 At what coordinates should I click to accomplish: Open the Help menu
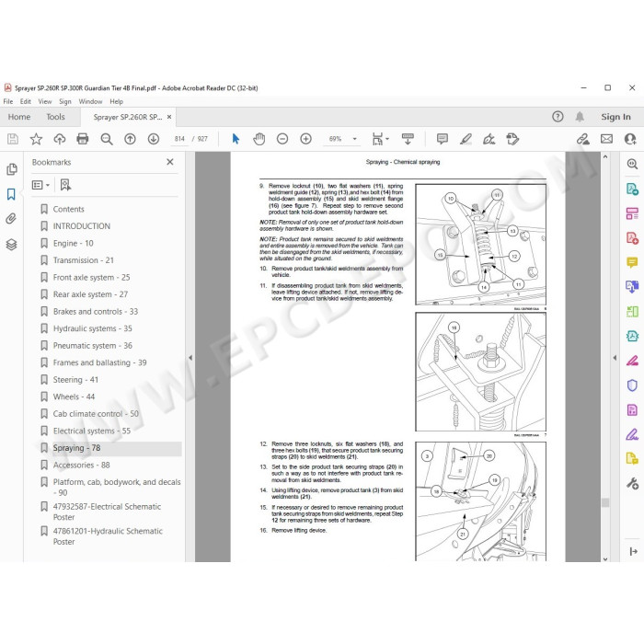[x=116, y=101]
